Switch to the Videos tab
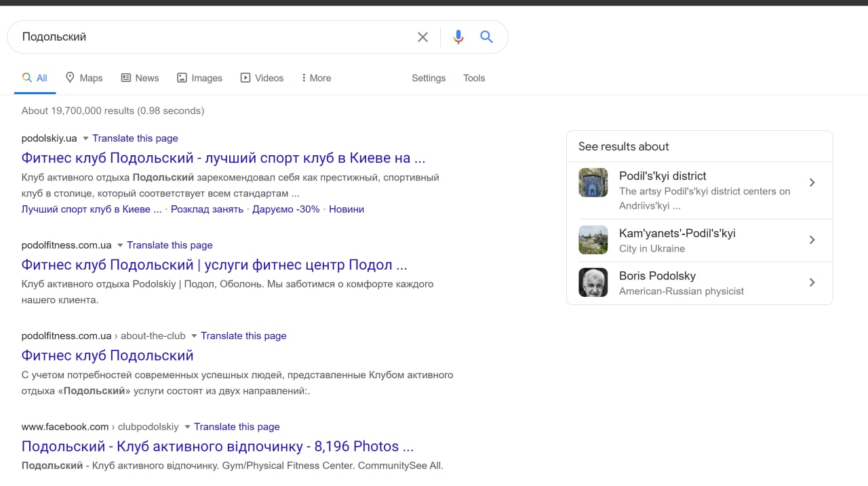Image resolution: width=868 pixels, height=486 pixels. click(x=262, y=78)
